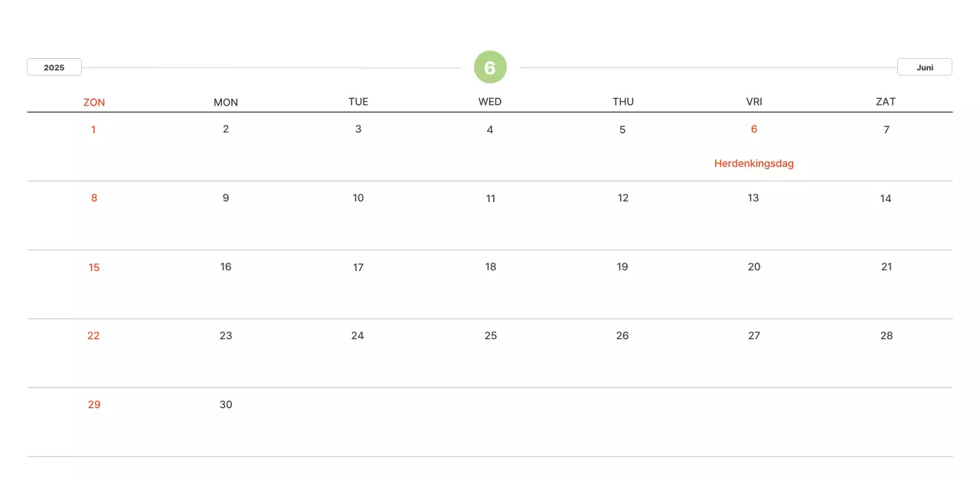Viewport: 980px width, 480px height.
Task: Pick Monday June 9
Action: (x=226, y=198)
